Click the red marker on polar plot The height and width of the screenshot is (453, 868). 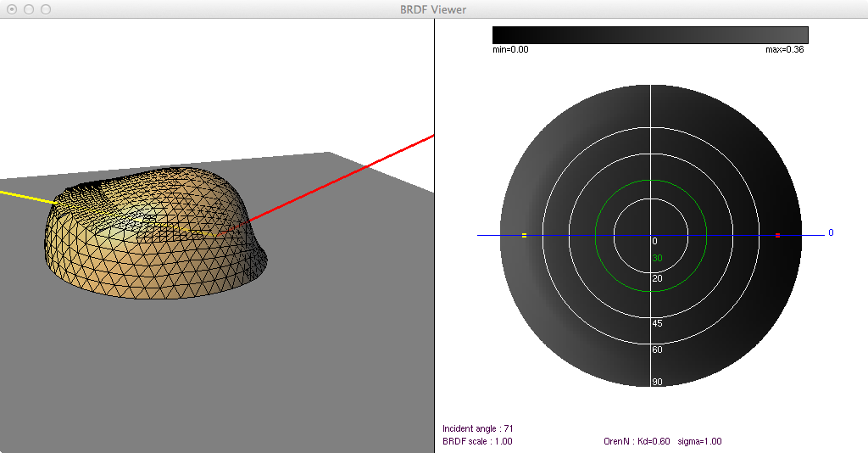(x=777, y=235)
